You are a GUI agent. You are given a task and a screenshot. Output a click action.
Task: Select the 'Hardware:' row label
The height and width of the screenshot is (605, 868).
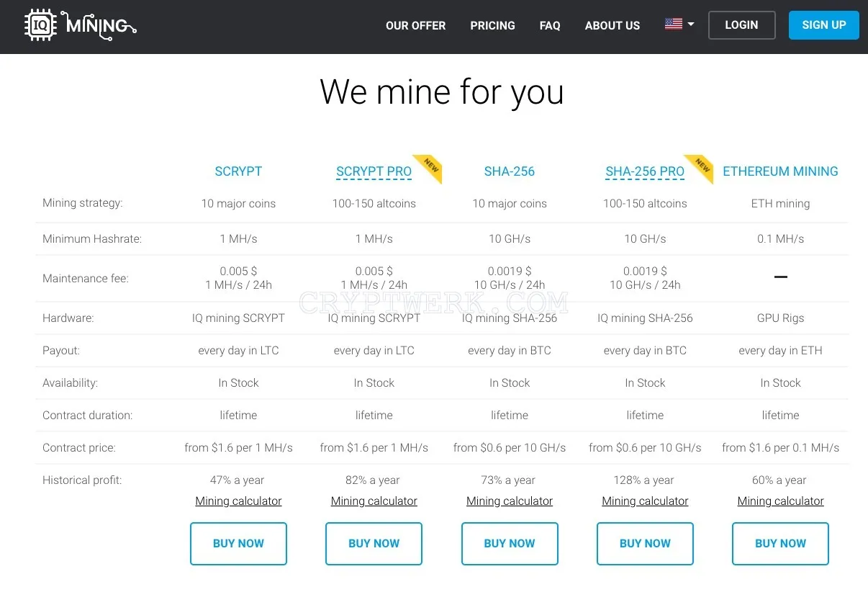(x=68, y=318)
